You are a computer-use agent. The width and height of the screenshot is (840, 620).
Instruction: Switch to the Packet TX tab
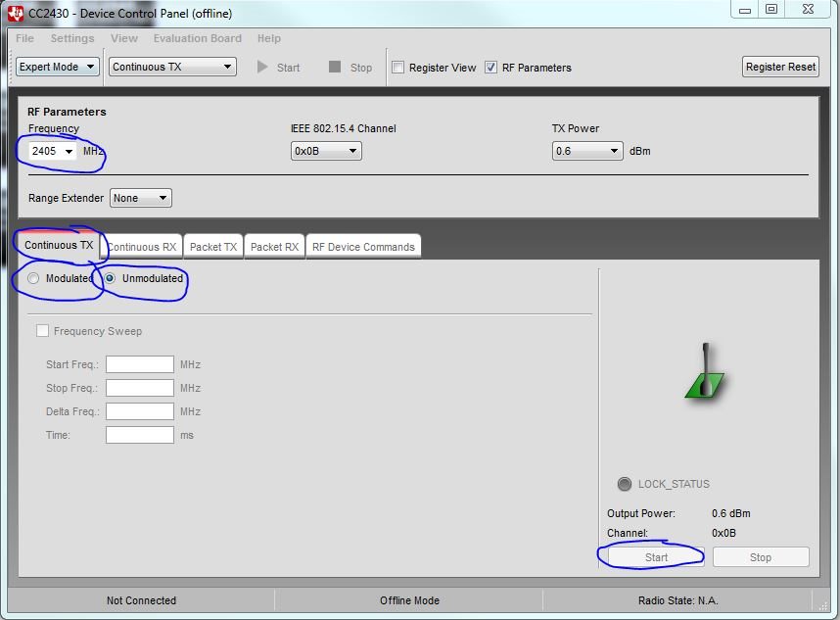pos(213,247)
